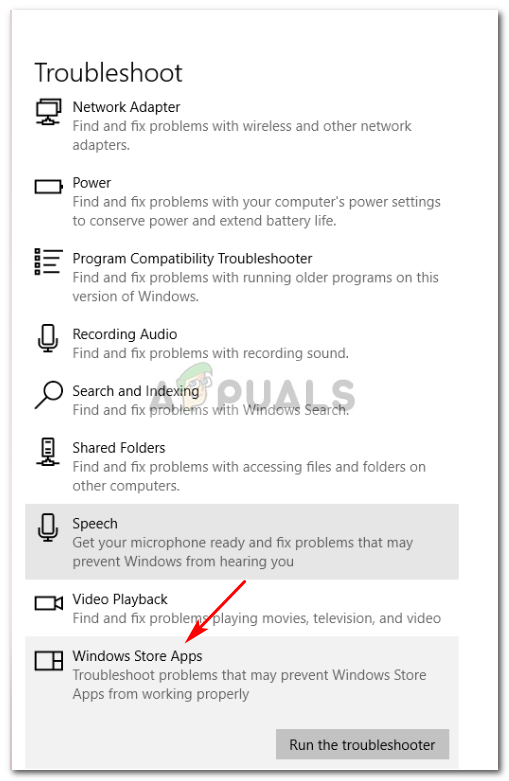
Task: Click the Shared Folders computer icon
Action: [x=48, y=451]
